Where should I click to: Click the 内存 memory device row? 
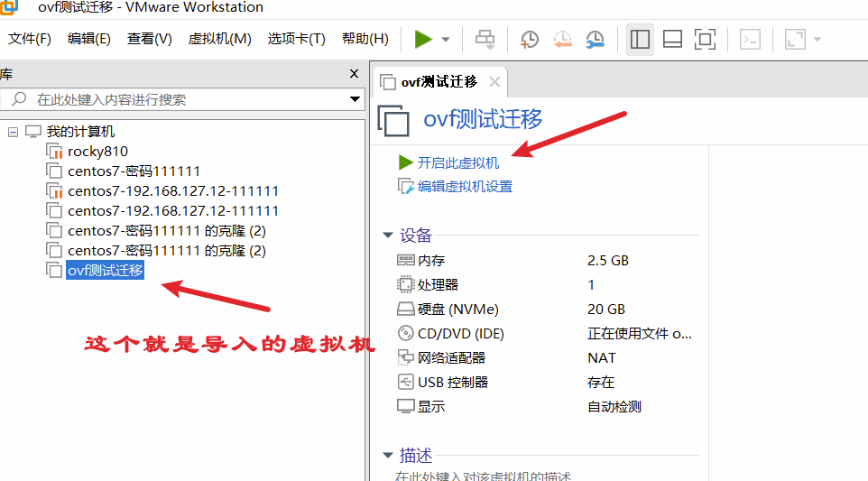(546, 260)
